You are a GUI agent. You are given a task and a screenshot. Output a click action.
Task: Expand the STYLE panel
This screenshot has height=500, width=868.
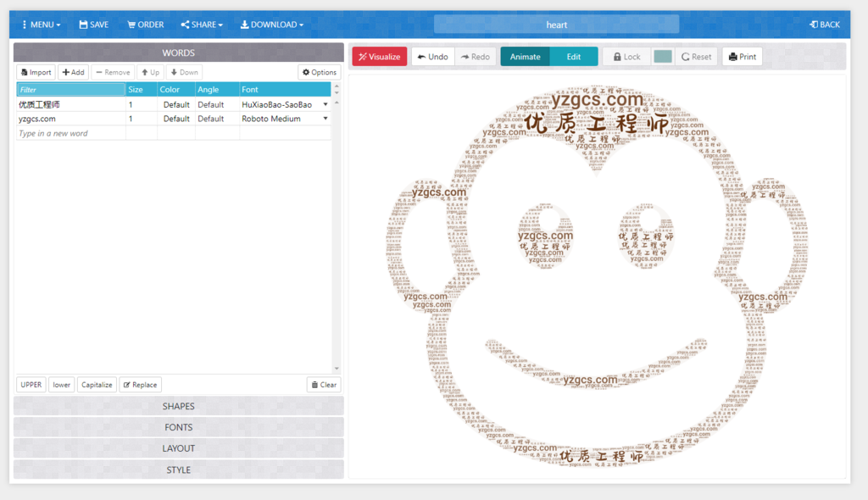[x=178, y=469]
